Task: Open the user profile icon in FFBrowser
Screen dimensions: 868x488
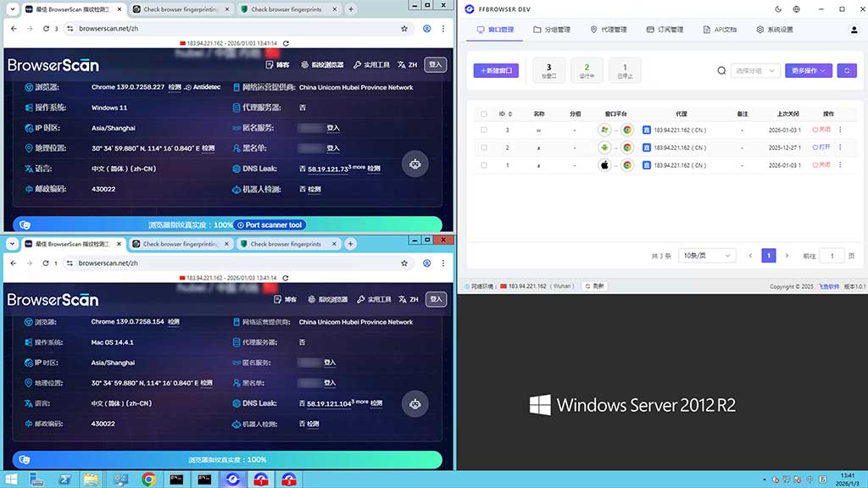Action: (854, 30)
